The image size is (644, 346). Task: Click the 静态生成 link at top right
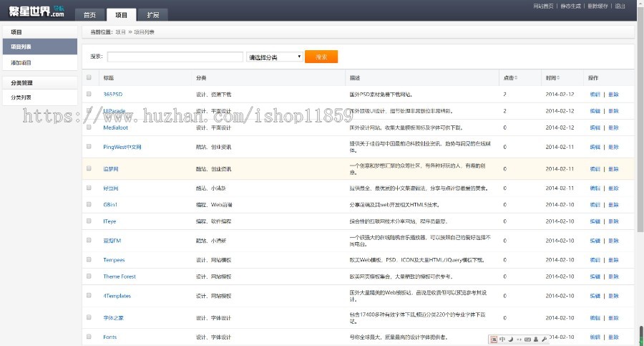(570, 6)
